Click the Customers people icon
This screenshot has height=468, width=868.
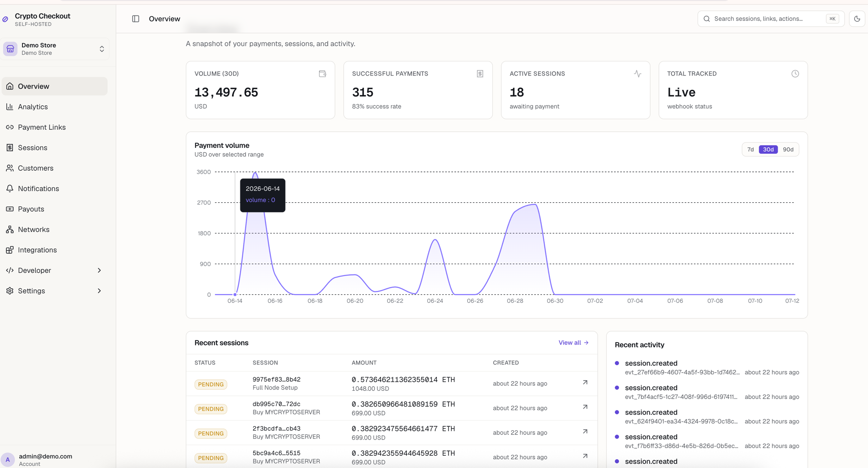click(10, 168)
